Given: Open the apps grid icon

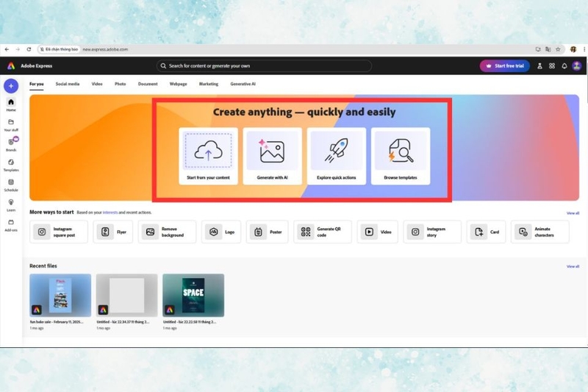Looking at the screenshot, I should [x=552, y=66].
